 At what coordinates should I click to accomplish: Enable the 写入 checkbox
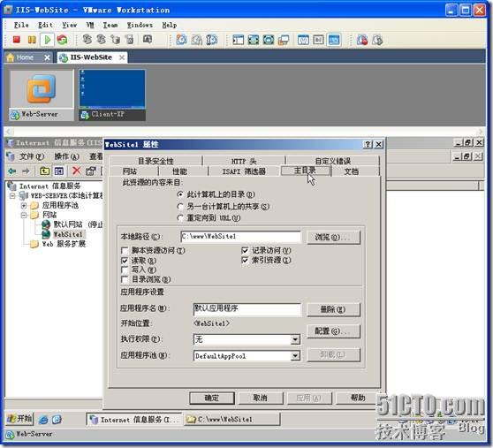[125, 270]
